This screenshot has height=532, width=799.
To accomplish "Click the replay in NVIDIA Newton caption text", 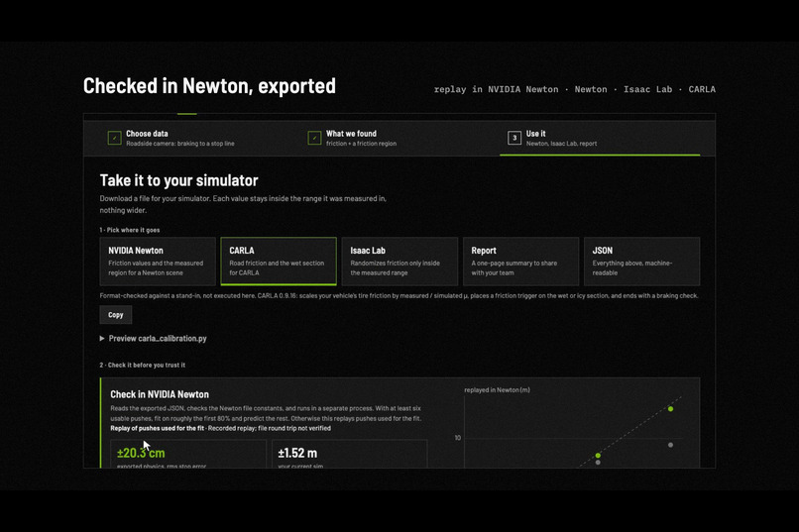I will (x=575, y=89).
